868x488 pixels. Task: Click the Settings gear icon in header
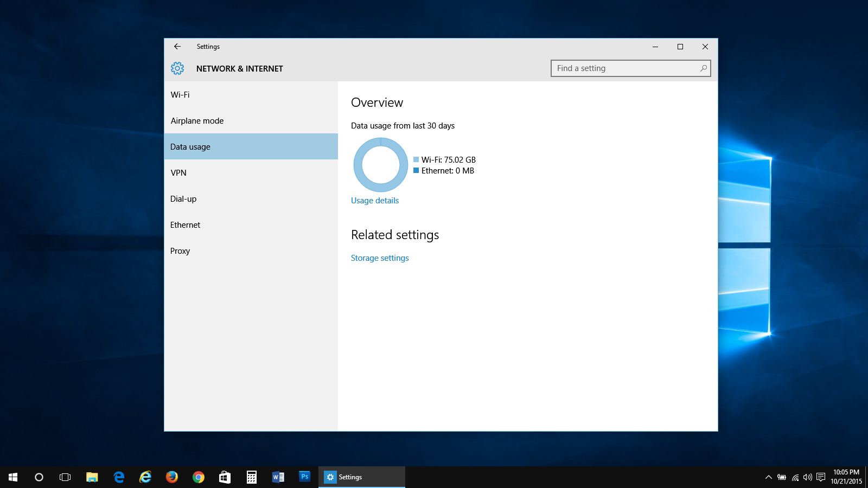coord(177,68)
